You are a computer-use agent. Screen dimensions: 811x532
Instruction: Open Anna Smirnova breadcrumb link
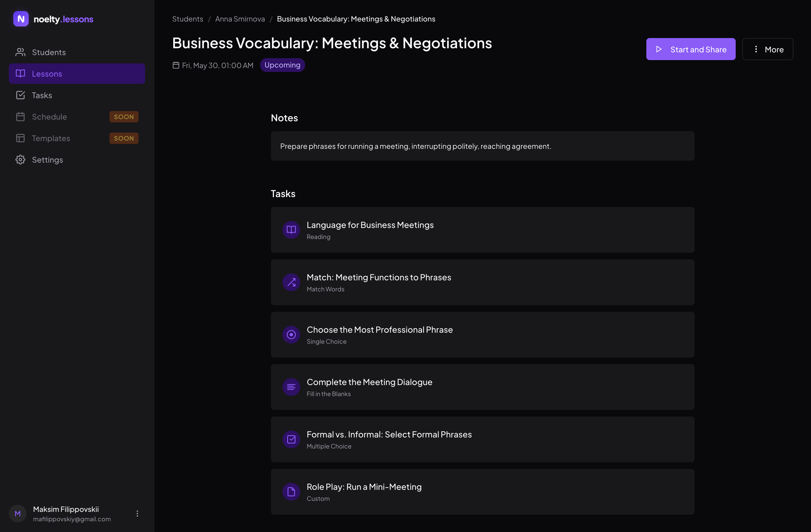[240, 19]
